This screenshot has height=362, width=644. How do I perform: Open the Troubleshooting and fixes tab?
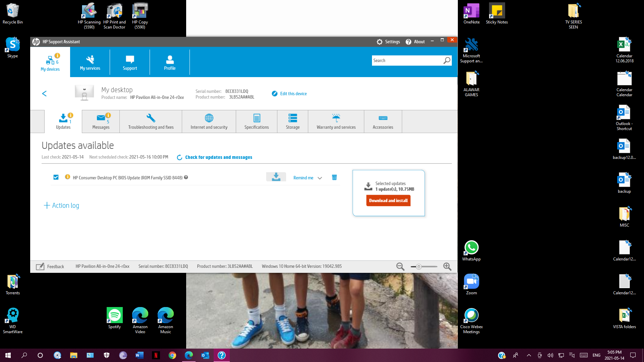click(x=150, y=121)
